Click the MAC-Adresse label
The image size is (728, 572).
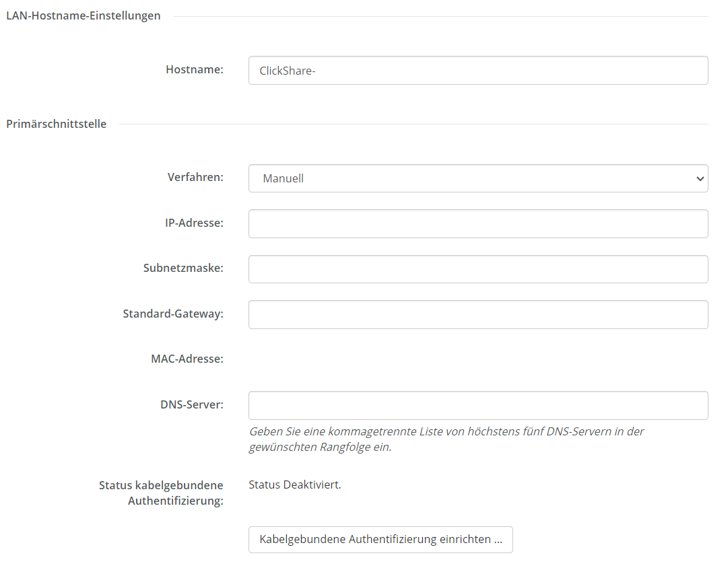187,359
